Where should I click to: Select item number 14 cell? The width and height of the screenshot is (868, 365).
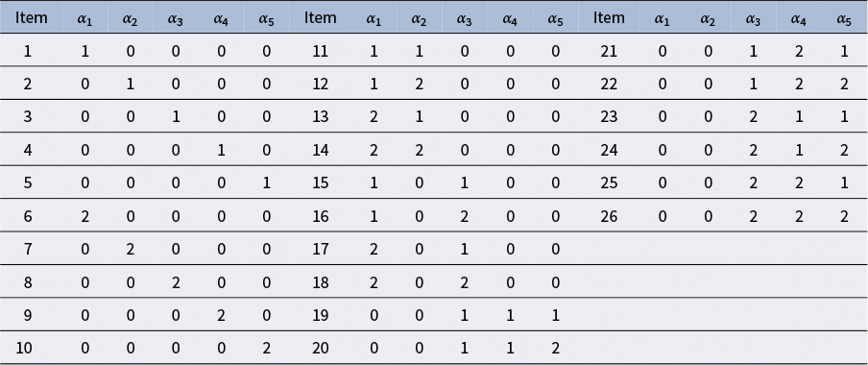point(320,150)
